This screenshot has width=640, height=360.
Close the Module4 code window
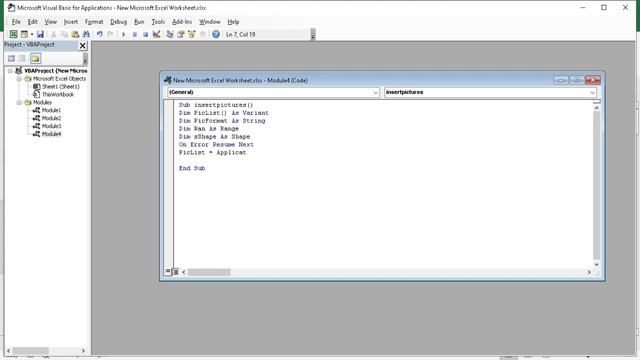[x=593, y=80]
